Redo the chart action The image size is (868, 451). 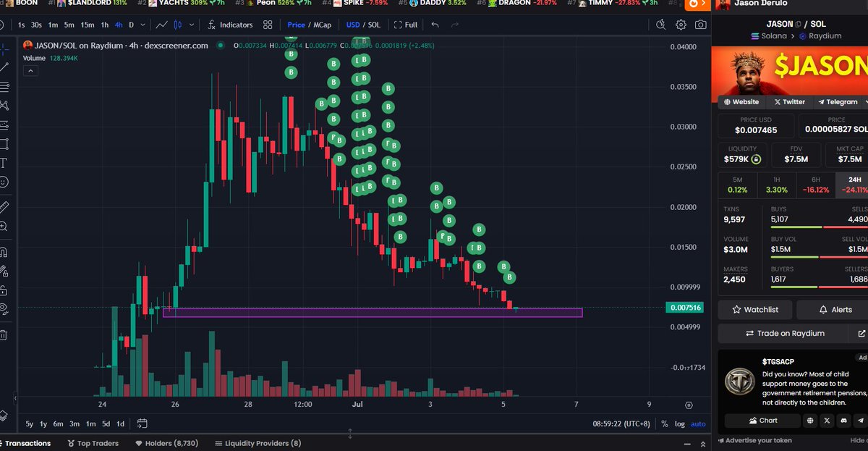455,25
